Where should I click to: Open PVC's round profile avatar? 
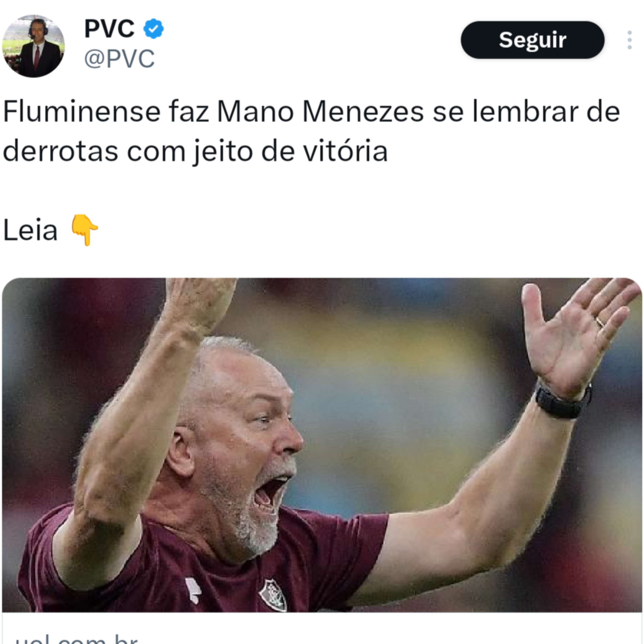pos(33,46)
